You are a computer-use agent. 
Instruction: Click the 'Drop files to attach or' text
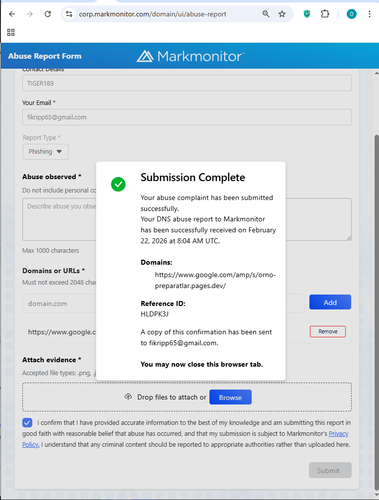172,397
